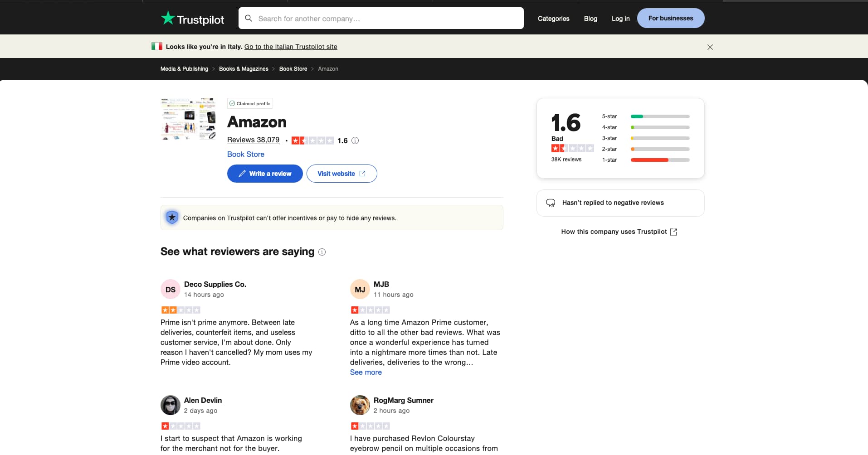The height and width of the screenshot is (455, 868).
Task: Click the star rating under Bad label
Action: tap(572, 148)
